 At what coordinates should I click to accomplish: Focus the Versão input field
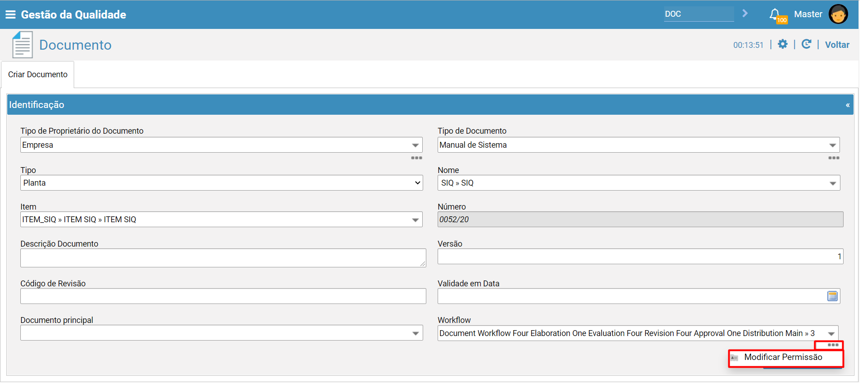click(640, 257)
